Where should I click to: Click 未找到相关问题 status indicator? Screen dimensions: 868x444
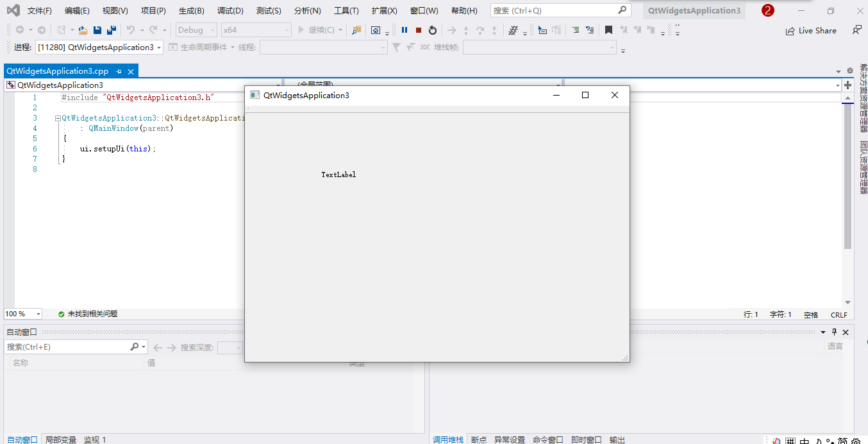point(88,314)
